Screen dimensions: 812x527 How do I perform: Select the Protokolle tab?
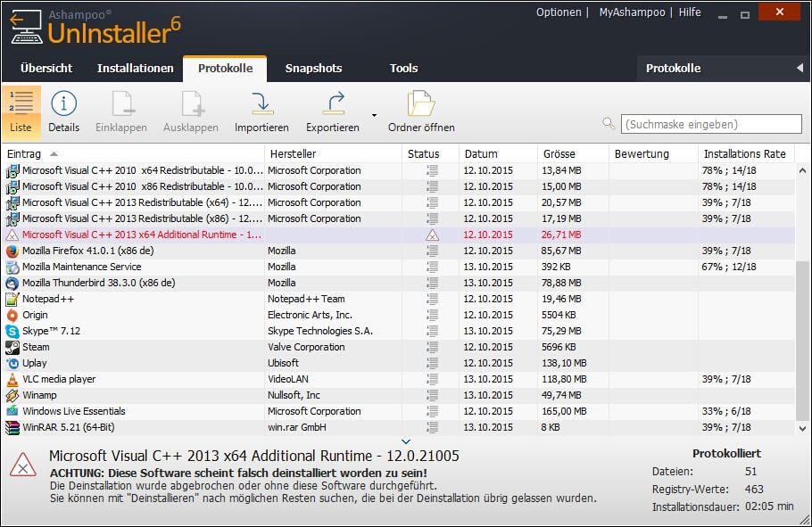225,69
